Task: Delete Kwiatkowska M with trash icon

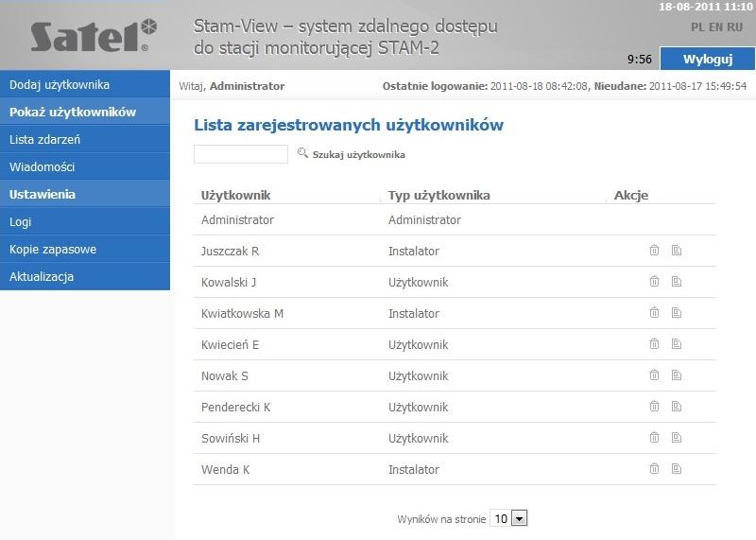Action: click(654, 313)
